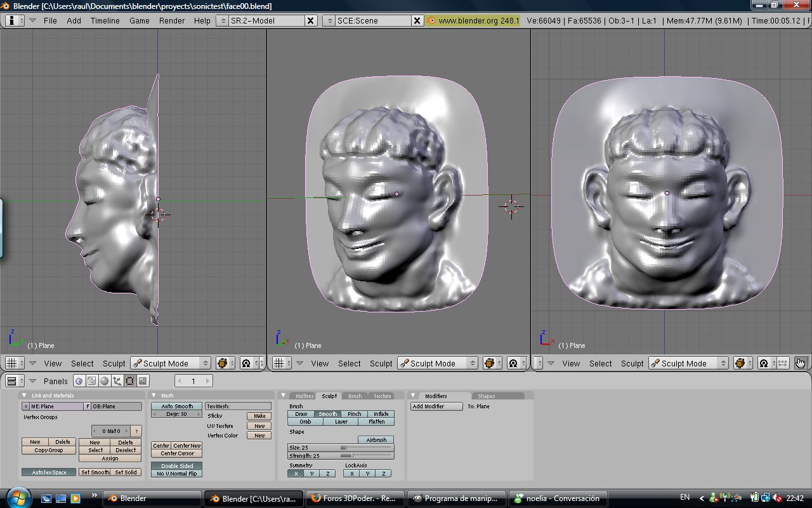
Task: Open the ME:Plane mesh datablock browse button
Action: pos(25,406)
